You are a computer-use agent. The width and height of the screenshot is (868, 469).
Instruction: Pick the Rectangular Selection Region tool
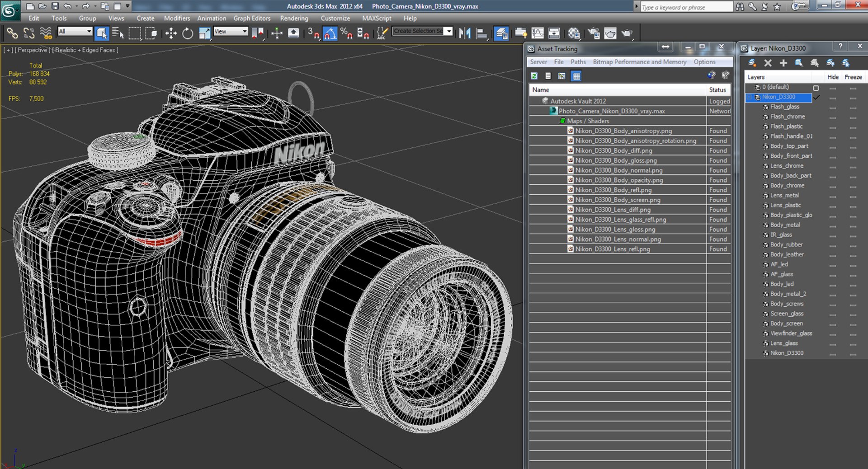(135, 33)
